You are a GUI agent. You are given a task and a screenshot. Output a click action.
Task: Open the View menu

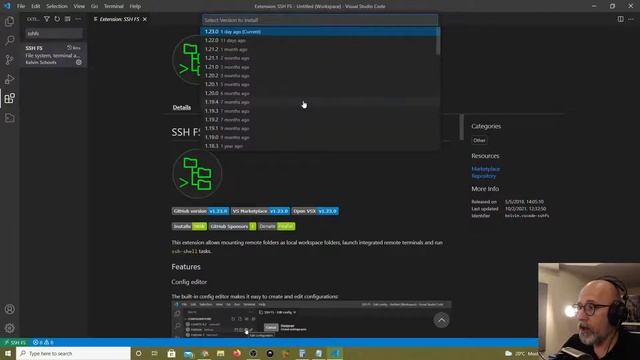[79, 6]
